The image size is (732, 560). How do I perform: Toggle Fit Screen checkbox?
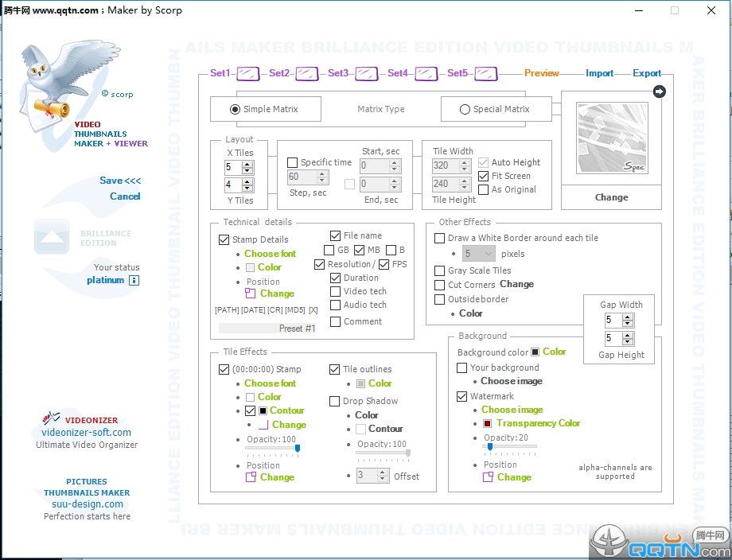click(x=484, y=176)
